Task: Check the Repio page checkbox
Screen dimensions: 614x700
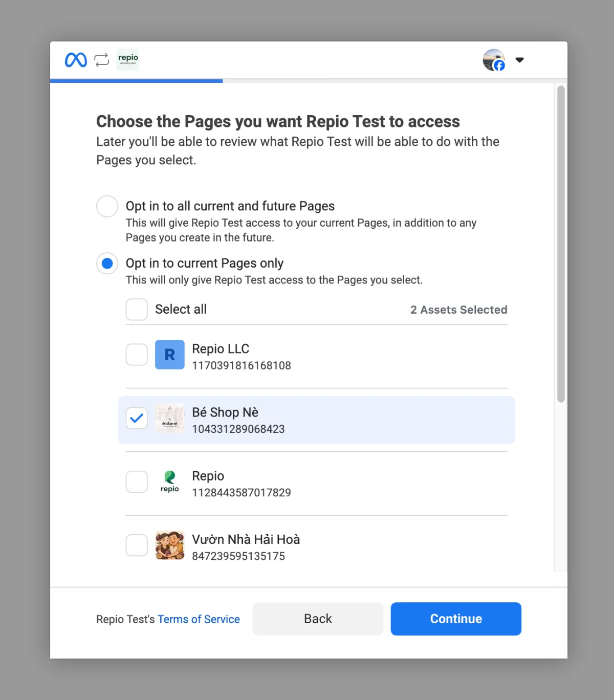Action: 137,482
